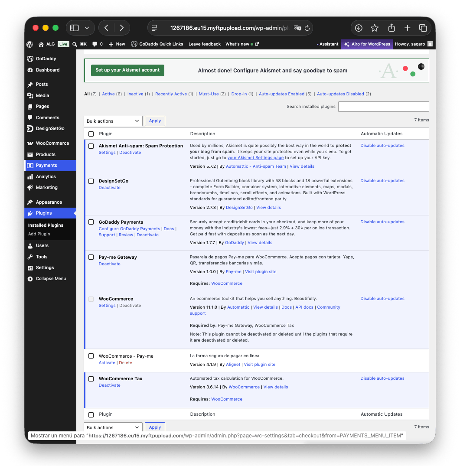Check the GoDaddy Payments plugin checkbox
Screen dimensions: 460x476
point(91,222)
